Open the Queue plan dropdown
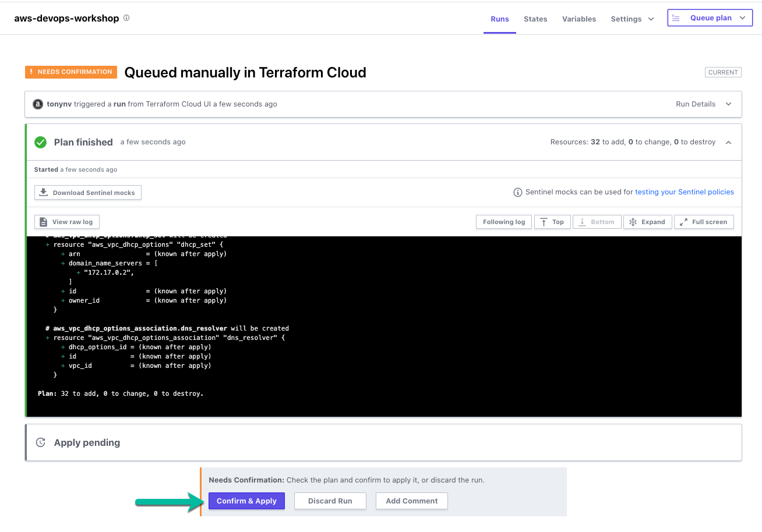Image resolution: width=762 pixels, height=532 pixels. tap(710, 18)
